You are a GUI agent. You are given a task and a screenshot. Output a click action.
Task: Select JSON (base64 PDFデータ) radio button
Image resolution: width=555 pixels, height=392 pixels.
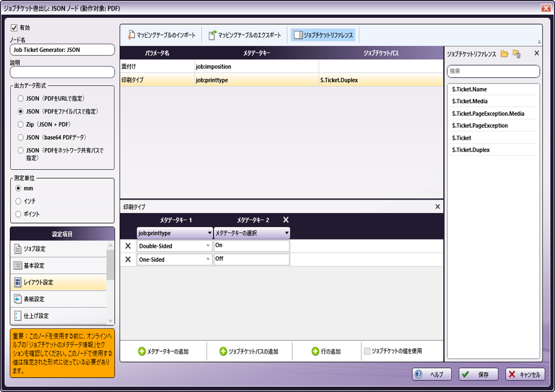click(x=21, y=137)
